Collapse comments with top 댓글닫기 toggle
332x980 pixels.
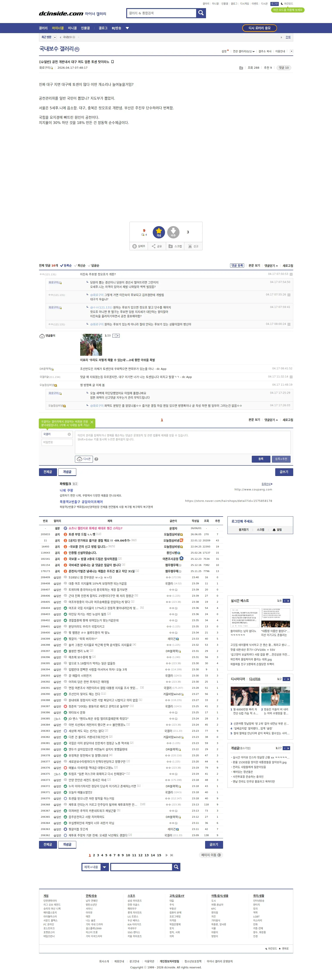pyautogui.click(x=271, y=266)
